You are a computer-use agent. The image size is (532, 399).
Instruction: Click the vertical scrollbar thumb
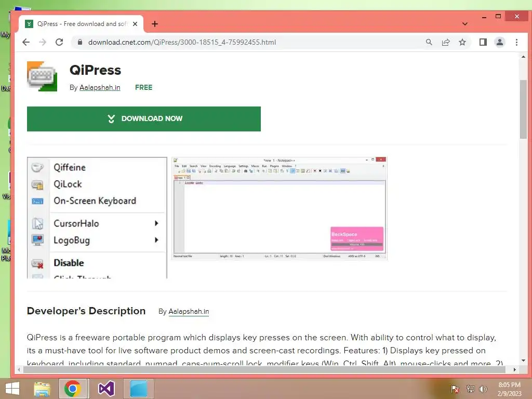(x=523, y=109)
